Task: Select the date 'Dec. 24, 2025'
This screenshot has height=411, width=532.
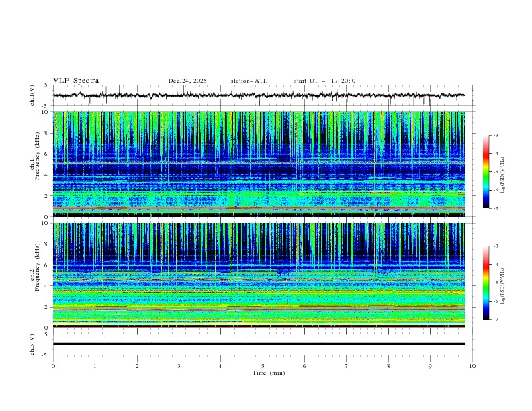Action: pos(187,81)
